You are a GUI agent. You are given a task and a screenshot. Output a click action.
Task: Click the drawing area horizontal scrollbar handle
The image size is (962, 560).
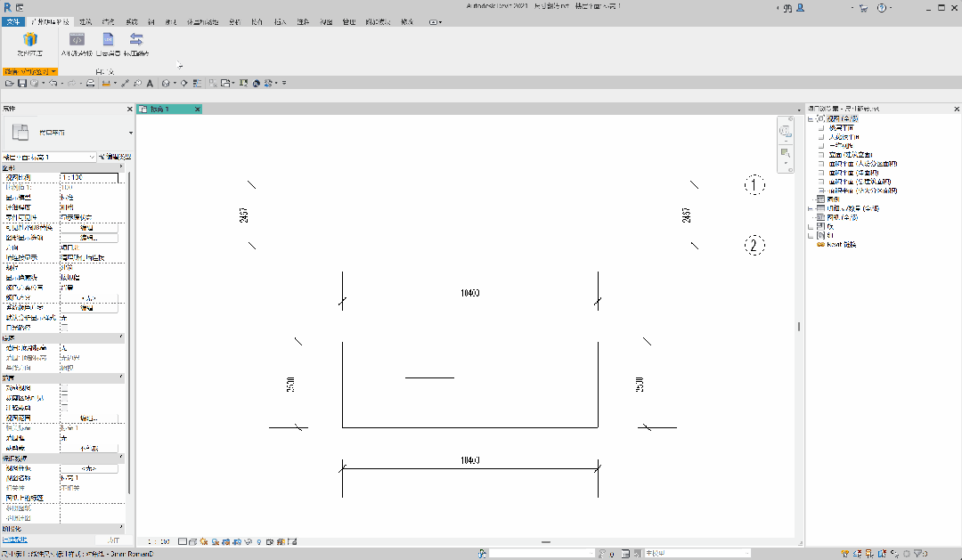click(545, 542)
